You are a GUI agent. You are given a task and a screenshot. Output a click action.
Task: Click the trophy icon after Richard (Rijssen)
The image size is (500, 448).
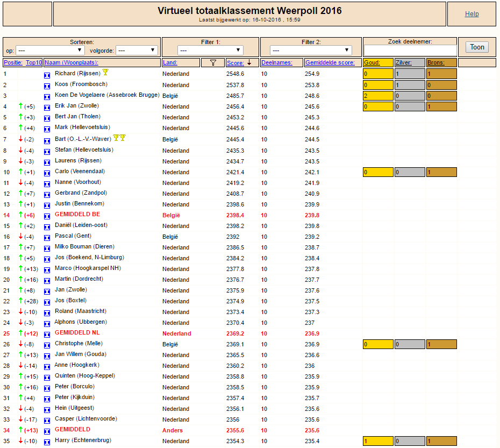pyautogui.click(x=105, y=72)
